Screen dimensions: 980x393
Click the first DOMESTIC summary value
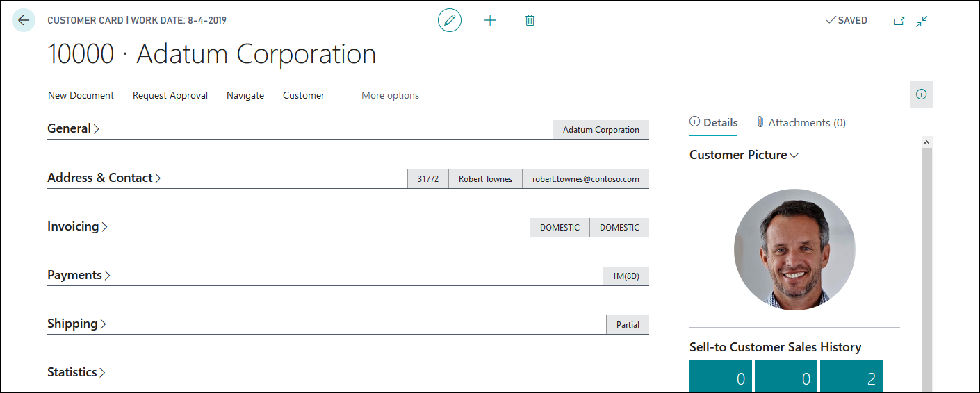click(560, 227)
